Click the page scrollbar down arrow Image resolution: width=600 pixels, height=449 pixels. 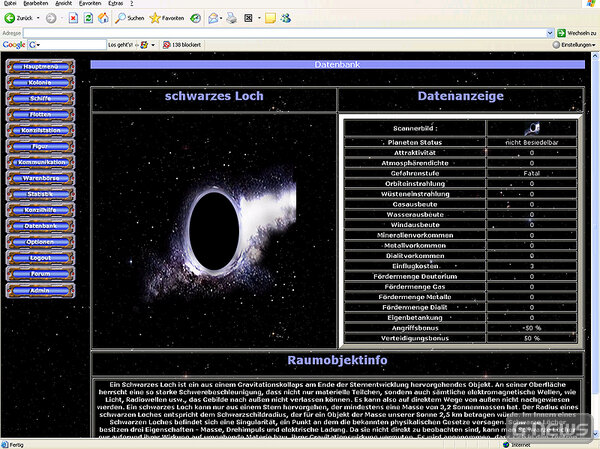596,434
